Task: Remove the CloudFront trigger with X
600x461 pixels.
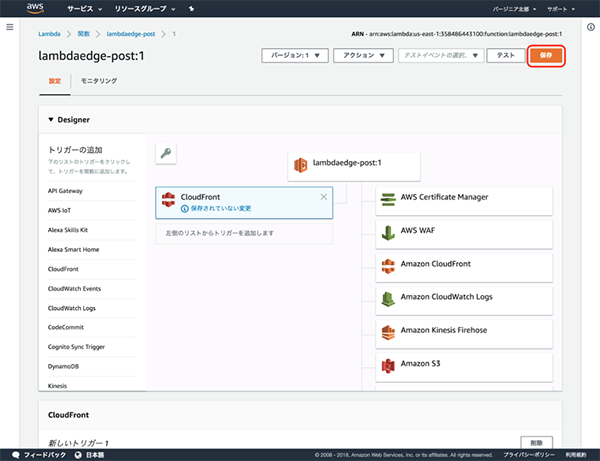Action: click(323, 197)
